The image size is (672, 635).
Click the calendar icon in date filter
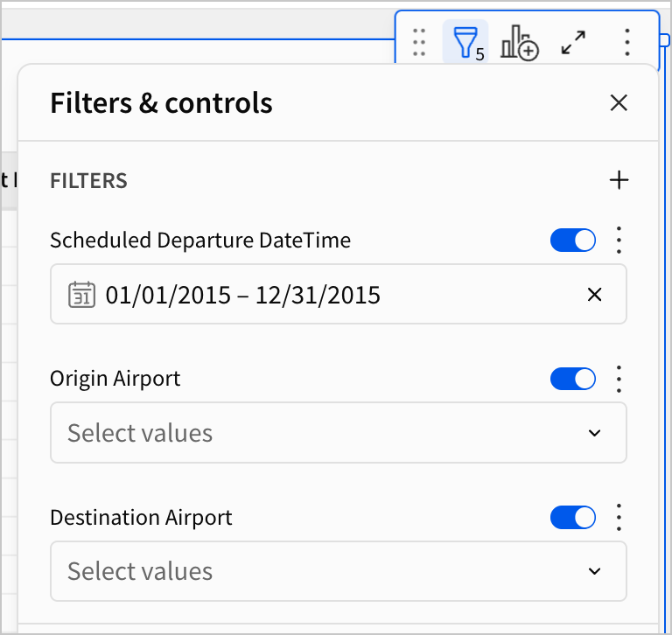click(x=80, y=295)
